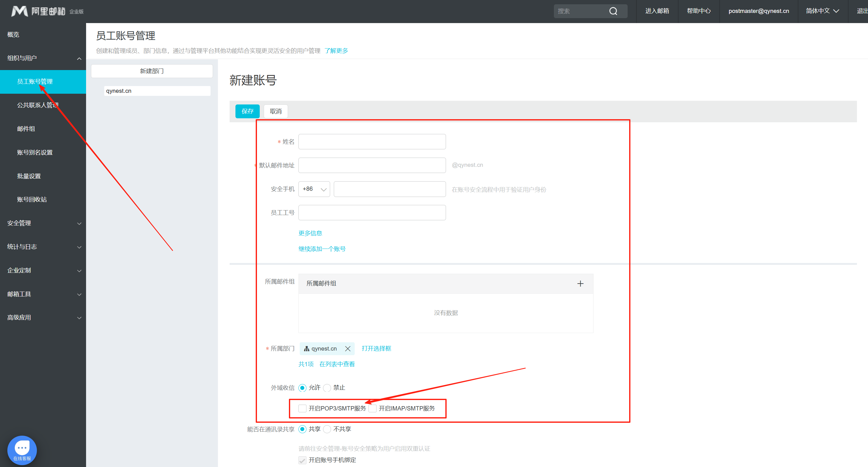This screenshot has width=868, height=467.
Task: Click the plus icon in 所属邮件组 header
Action: 580,284
